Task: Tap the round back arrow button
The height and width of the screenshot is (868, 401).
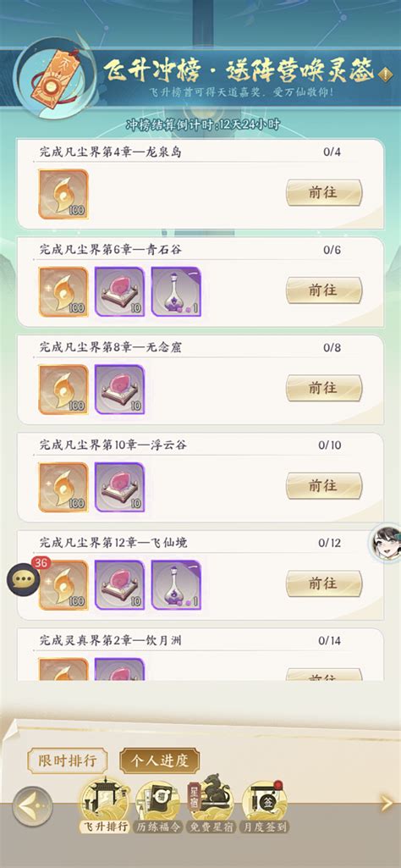Action: (x=33, y=807)
